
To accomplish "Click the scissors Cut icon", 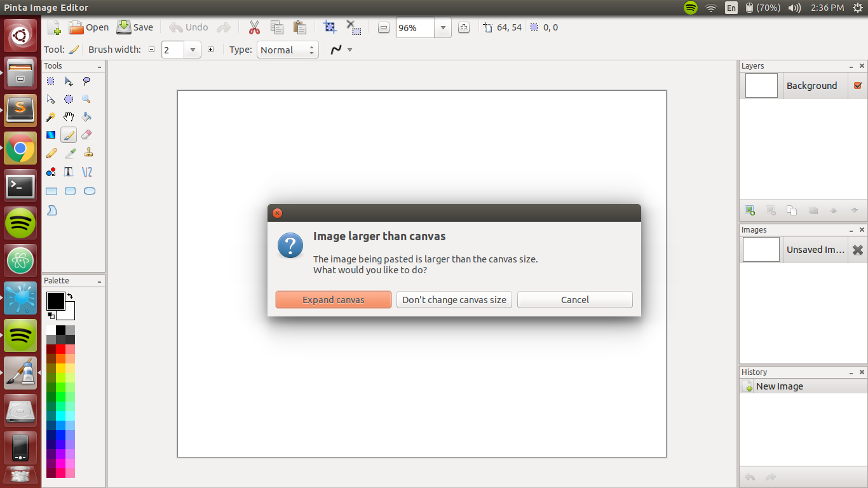I will 254,27.
